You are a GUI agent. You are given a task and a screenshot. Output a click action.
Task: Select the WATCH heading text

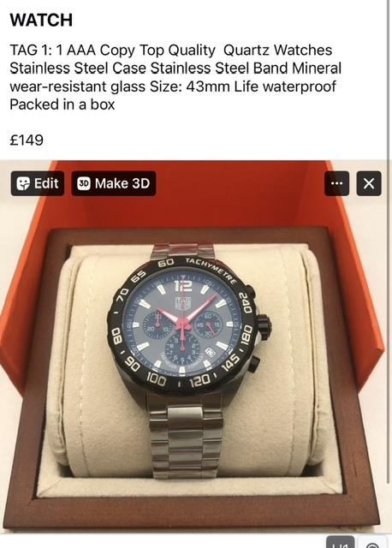[x=41, y=20]
